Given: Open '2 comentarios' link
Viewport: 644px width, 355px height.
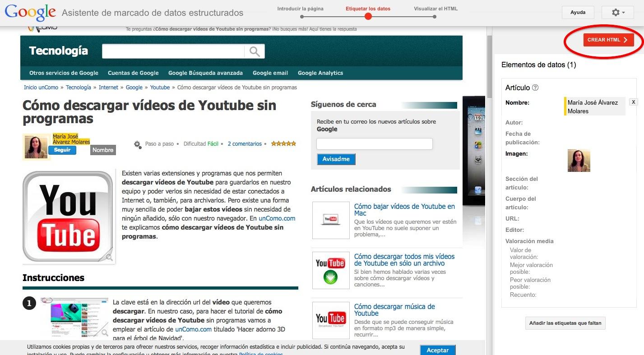Looking at the screenshot, I should 245,144.
